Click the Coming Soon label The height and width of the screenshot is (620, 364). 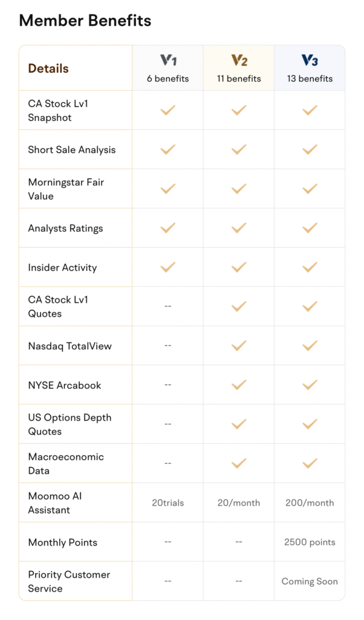click(310, 581)
